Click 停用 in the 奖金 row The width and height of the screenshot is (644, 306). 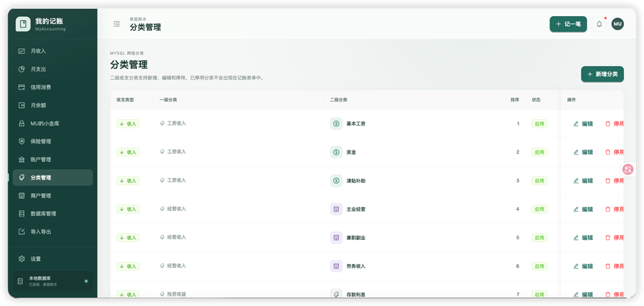[x=614, y=152]
